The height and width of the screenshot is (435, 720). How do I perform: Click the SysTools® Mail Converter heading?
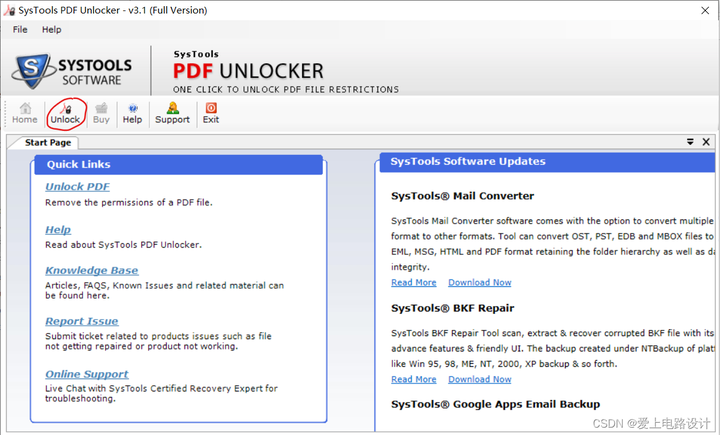pos(462,196)
